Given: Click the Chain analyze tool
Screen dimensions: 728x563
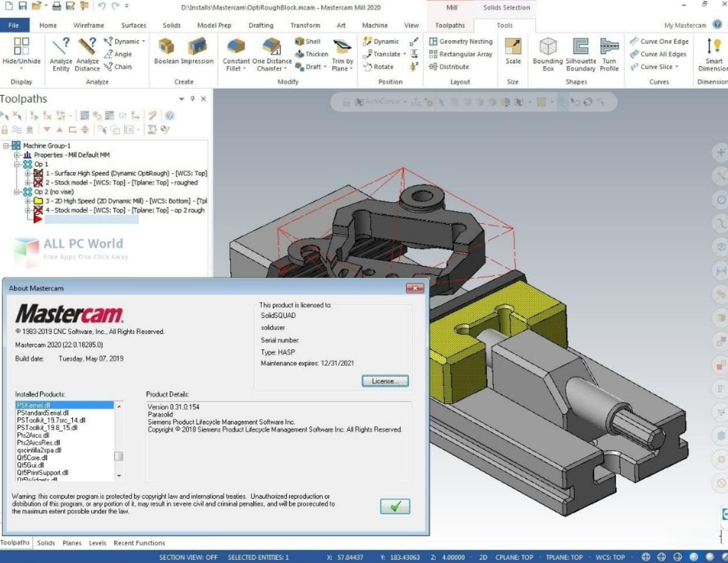Looking at the screenshot, I should [x=118, y=67].
